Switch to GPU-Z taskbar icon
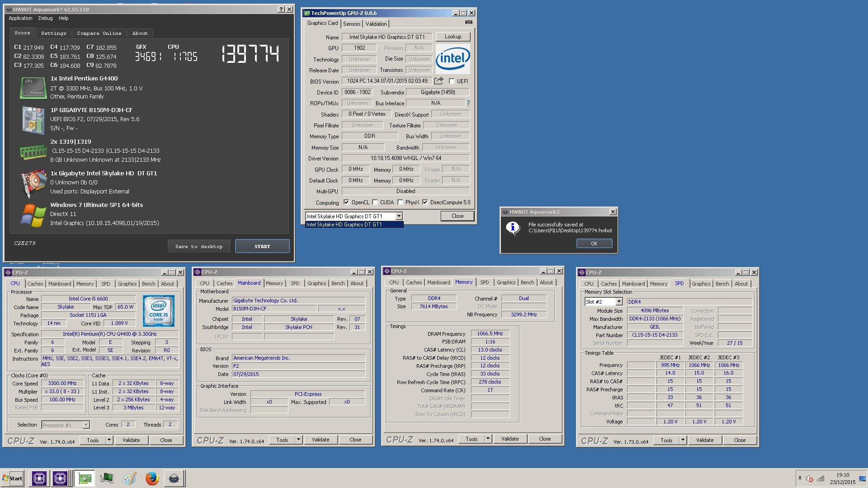Viewport: 868px width, 488px height. tap(85, 479)
